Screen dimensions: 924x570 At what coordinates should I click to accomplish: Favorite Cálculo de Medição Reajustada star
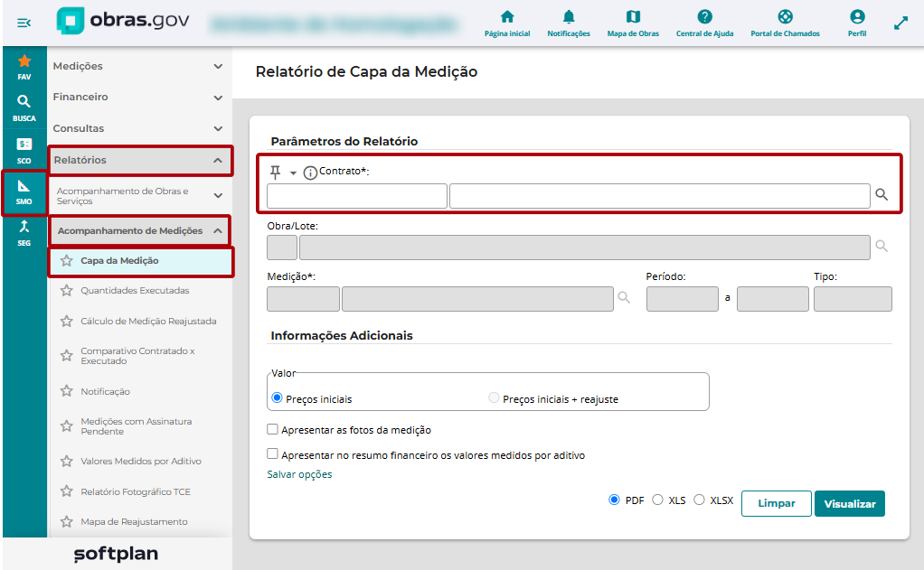[x=67, y=321]
